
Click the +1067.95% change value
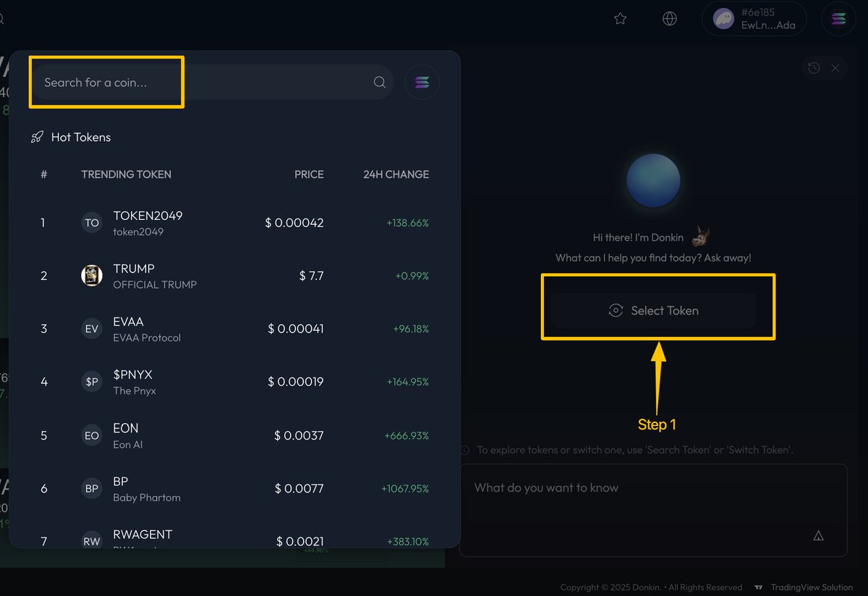tap(405, 489)
